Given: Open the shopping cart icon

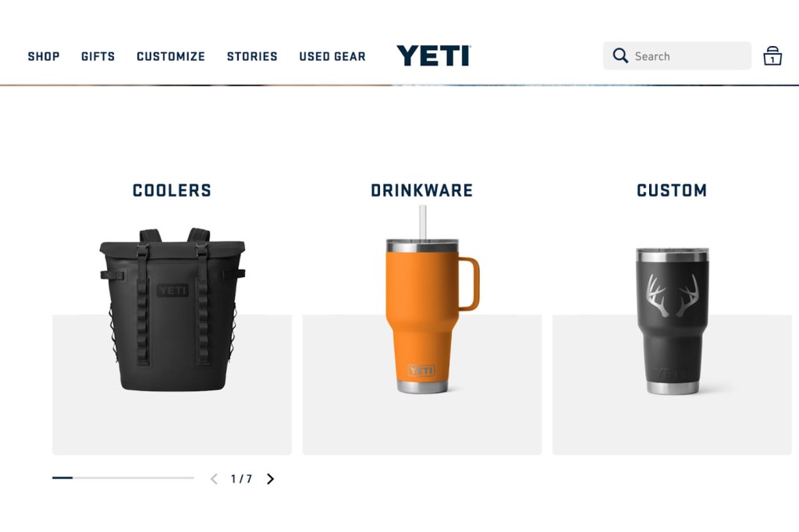Looking at the screenshot, I should (x=772, y=56).
